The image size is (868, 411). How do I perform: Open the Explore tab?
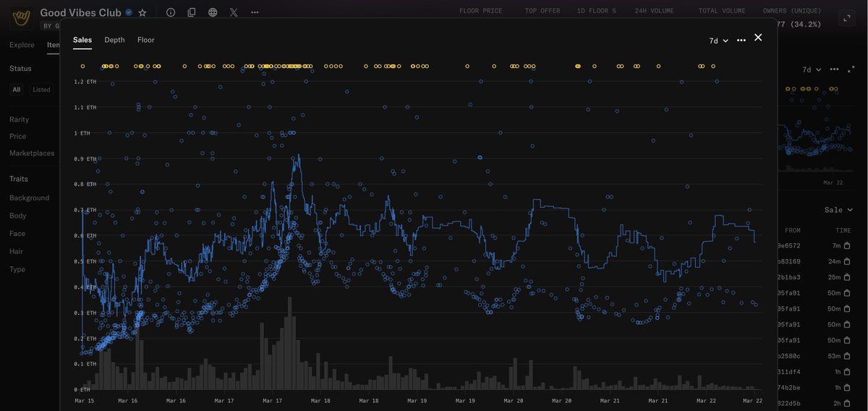click(x=22, y=45)
